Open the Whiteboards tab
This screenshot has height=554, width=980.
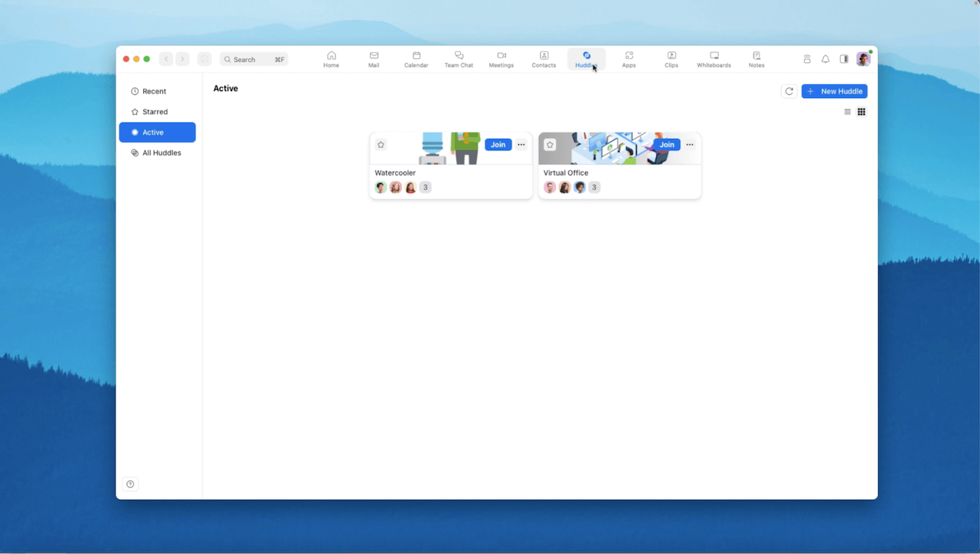[x=714, y=59]
